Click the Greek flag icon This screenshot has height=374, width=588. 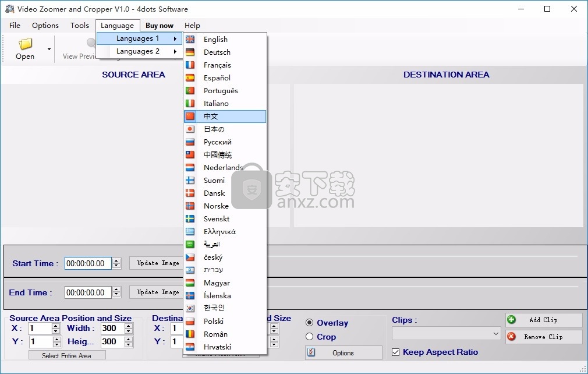[190, 231]
